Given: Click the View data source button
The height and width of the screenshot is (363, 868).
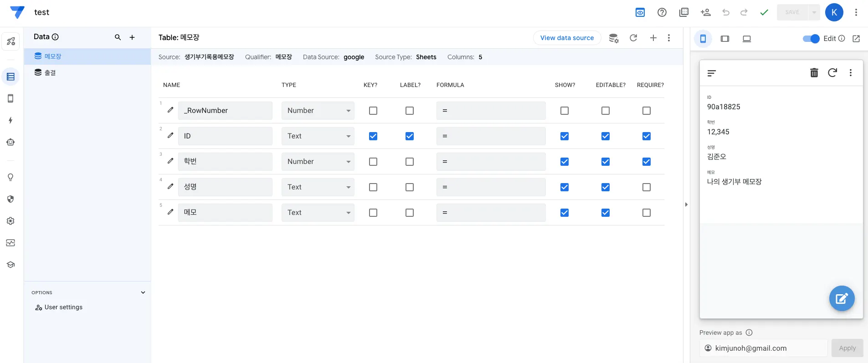Looking at the screenshot, I should (x=567, y=38).
